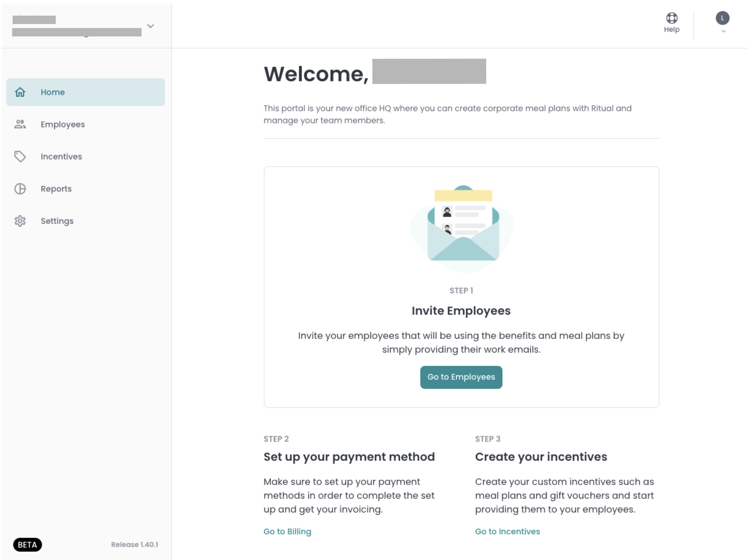The image size is (754, 560).
Task: Open the Reports menu item
Action: [86, 189]
